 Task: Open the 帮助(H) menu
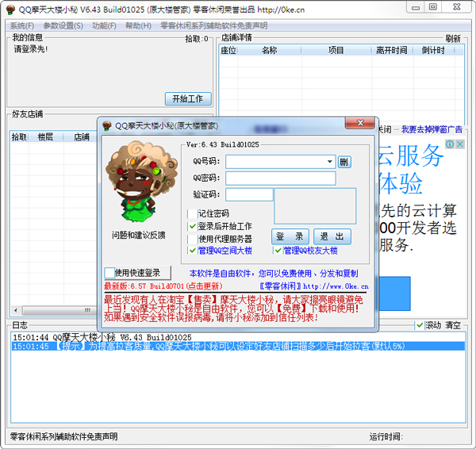pyautogui.click(x=138, y=26)
